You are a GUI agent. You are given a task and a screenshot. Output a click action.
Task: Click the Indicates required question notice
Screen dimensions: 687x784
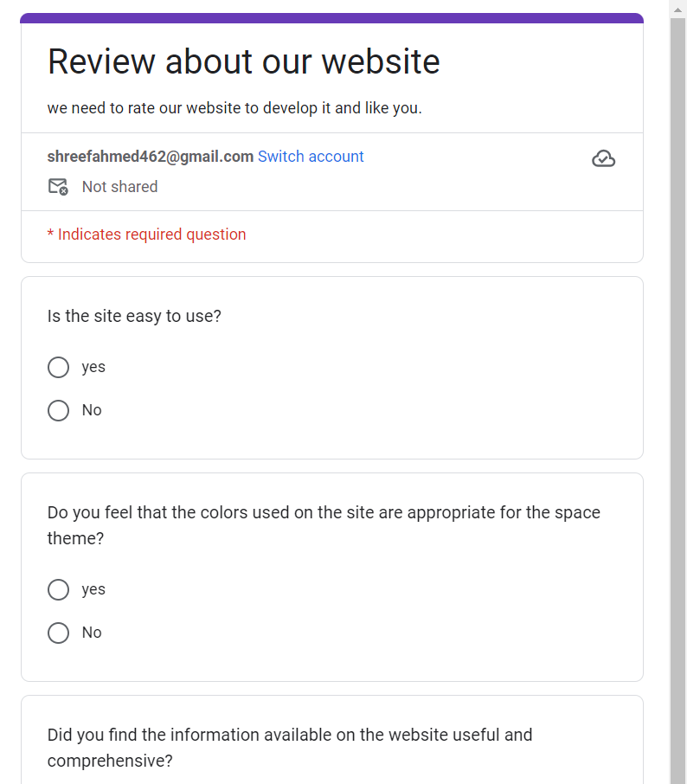[x=146, y=235]
